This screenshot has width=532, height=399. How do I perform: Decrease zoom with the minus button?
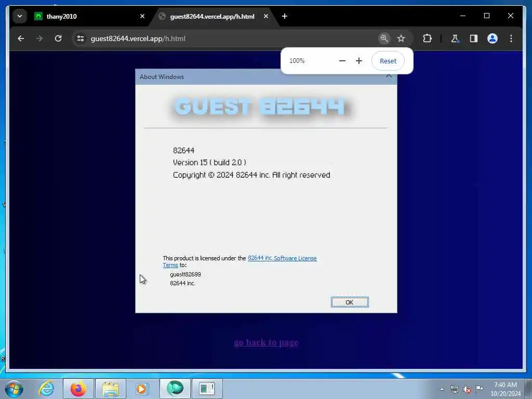click(x=342, y=61)
